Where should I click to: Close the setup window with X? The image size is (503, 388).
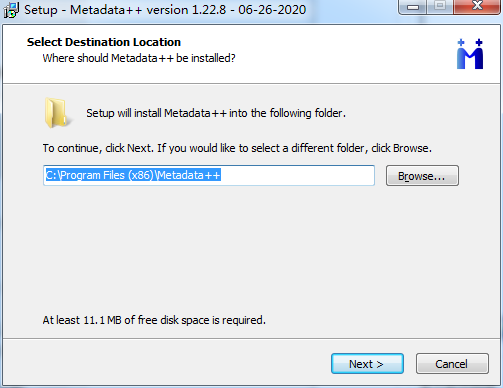click(477, 7)
